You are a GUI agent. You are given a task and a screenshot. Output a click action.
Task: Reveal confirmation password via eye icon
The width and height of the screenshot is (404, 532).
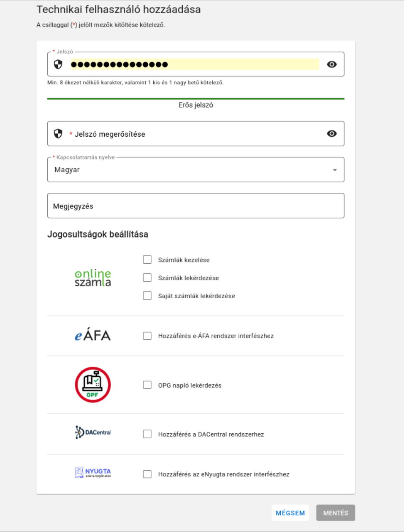[x=332, y=134]
